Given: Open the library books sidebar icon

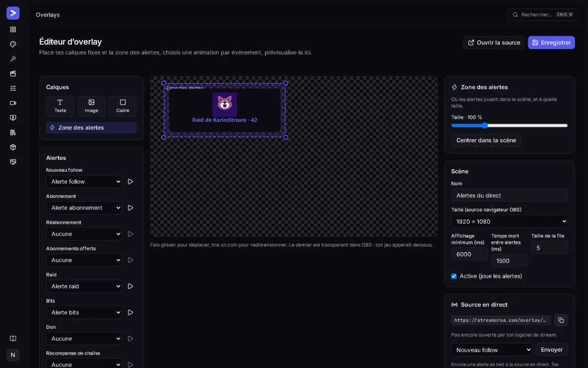Looking at the screenshot, I should tap(13, 132).
